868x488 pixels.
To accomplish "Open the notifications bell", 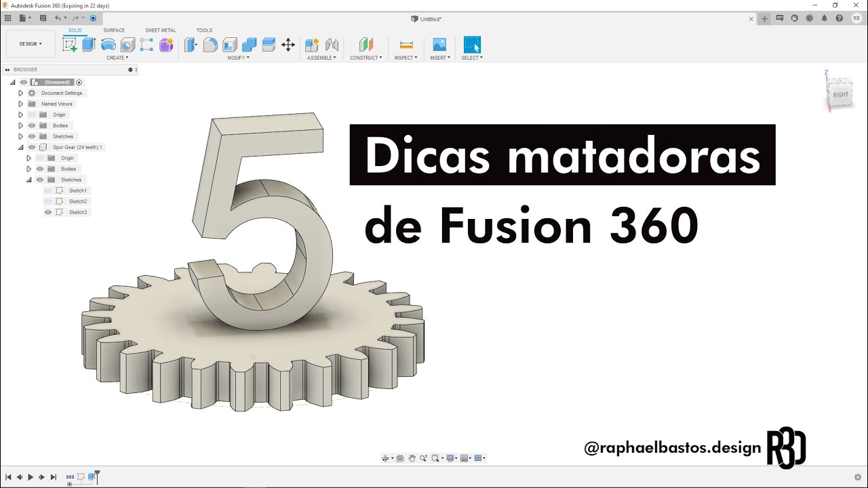I will coord(825,18).
